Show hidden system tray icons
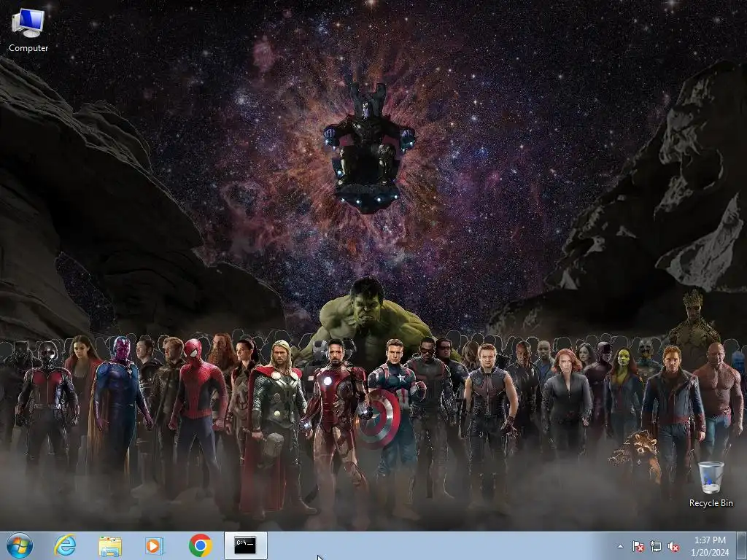 point(620,546)
